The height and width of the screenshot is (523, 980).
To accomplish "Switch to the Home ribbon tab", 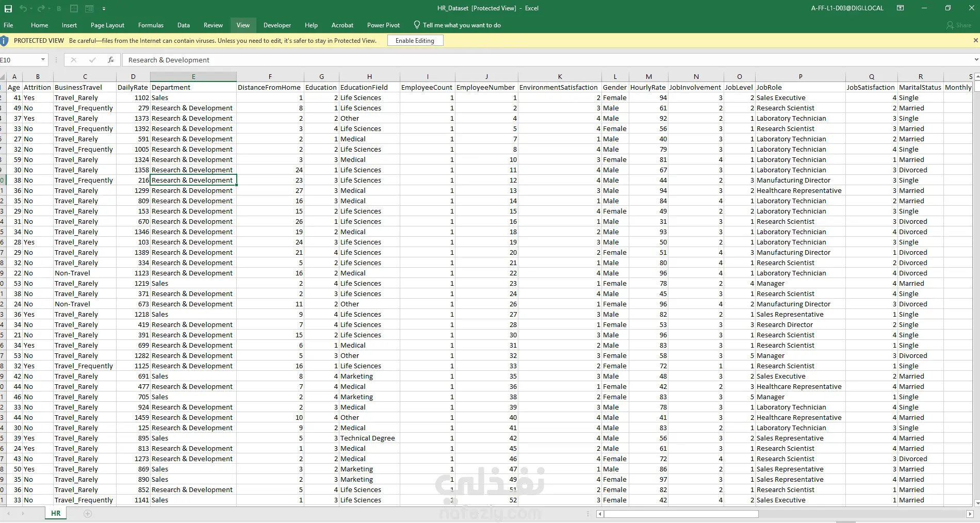I will coord(39,25).
